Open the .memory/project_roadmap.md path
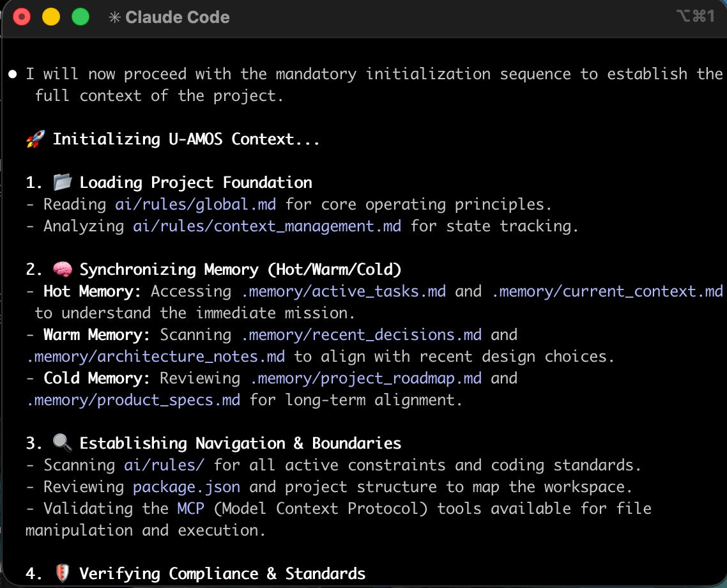The height and width of the screenshot is (588, 727). pos(366,378)
